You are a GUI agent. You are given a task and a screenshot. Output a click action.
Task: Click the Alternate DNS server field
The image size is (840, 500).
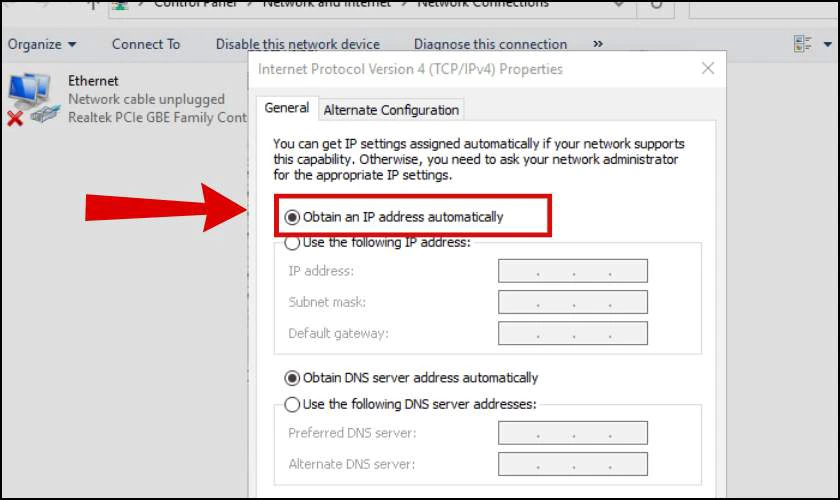[x=573, y=464]
